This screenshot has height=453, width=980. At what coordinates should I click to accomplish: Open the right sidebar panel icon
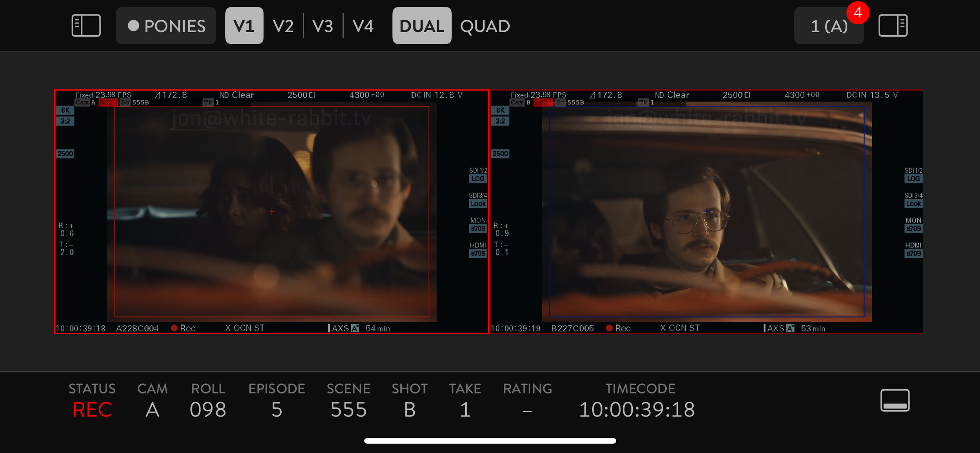893,26
